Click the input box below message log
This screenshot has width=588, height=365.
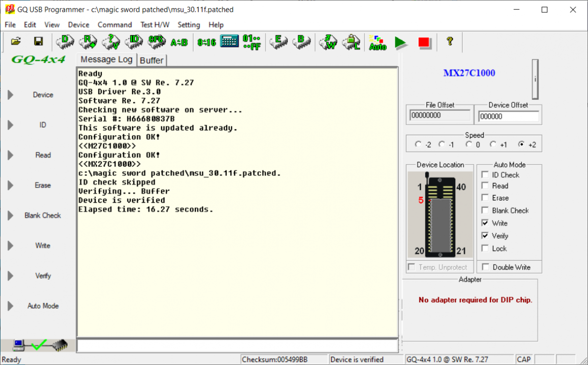pyautogui.click(x=237, y=345)
